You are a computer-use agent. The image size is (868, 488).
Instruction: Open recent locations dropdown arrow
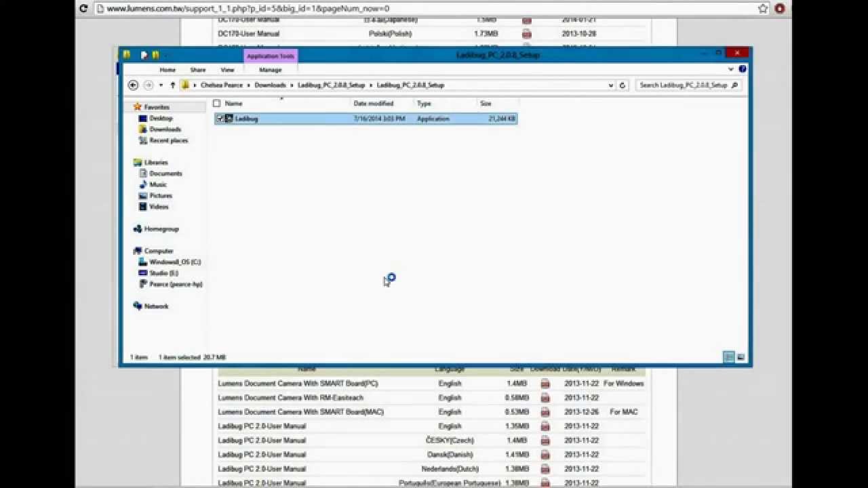pos(161,85)
